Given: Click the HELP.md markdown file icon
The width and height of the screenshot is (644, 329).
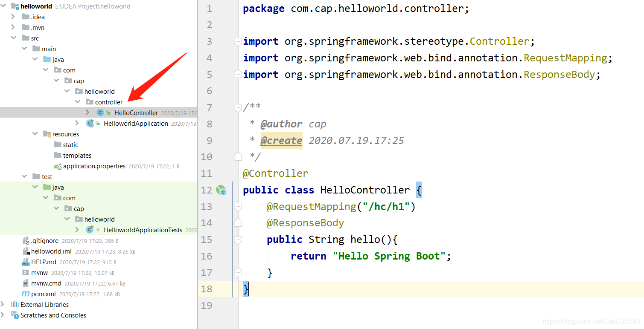Looking at the screenshot, I should pos(26,262).
